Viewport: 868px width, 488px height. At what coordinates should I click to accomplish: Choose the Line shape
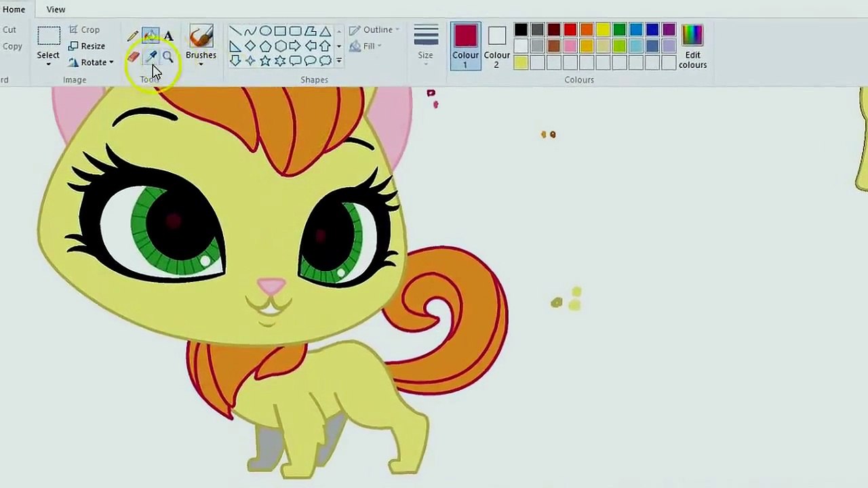coord(235,31)
